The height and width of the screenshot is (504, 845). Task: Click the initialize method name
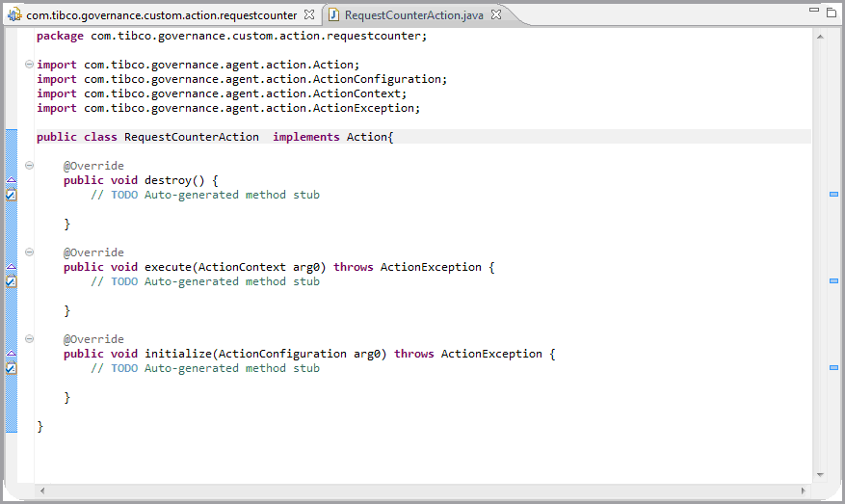178,354
